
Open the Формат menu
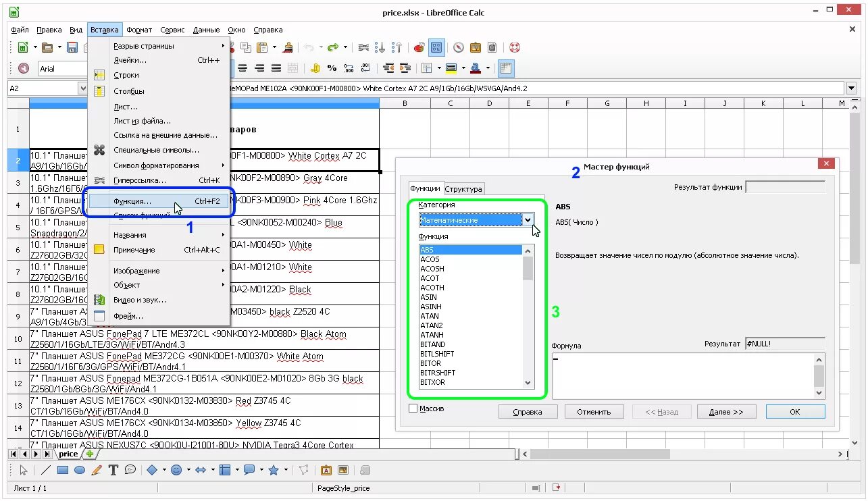click(139, 30)
